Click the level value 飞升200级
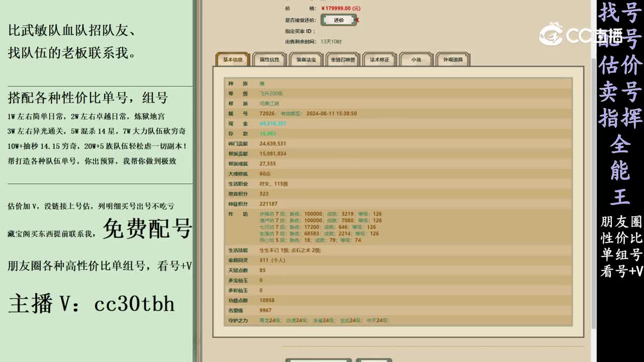Screen dimensions: 644x362 [x=271, y=94]
